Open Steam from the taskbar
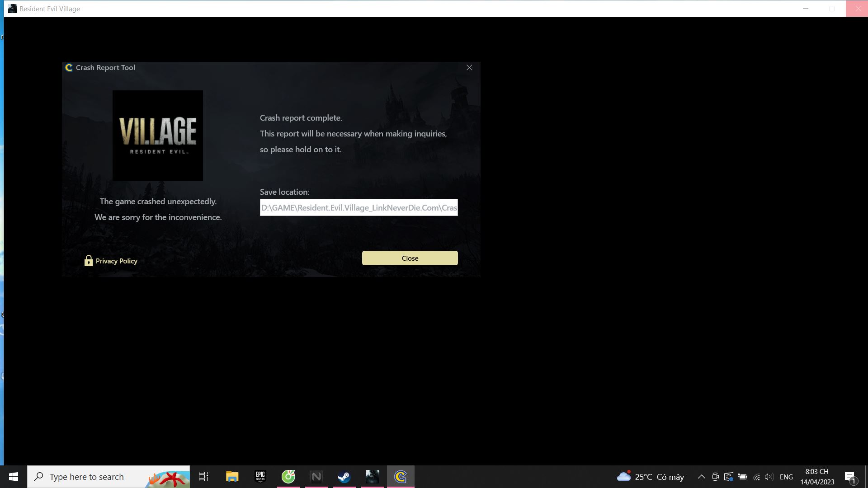This screenshot has width=868, height=488. click(344, 477)
